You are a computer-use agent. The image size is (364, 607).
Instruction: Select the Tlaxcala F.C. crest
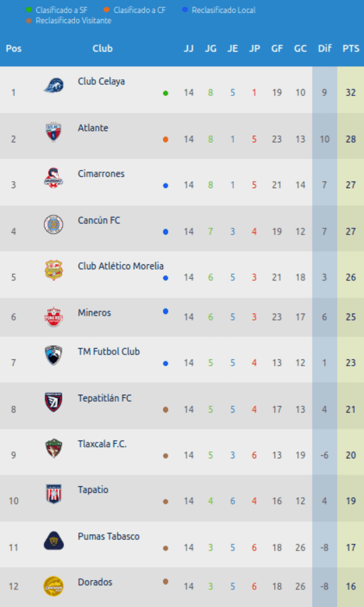tap(54, 448)
